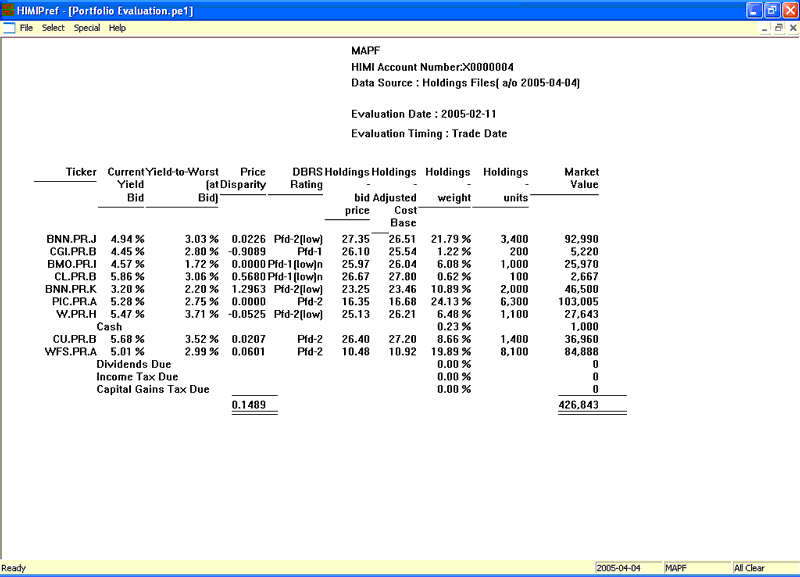Click the Holdings weight column header
This screenshot has height=577, width=800.
[447, 185]
